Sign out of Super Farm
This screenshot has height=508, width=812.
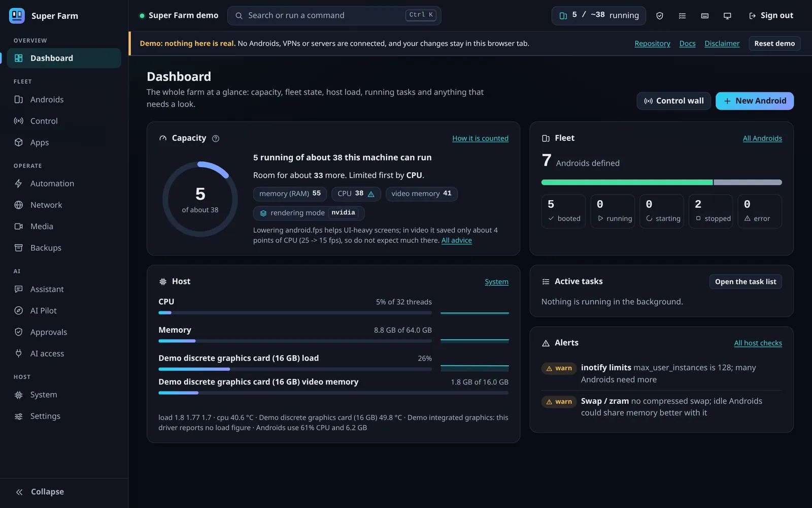click(x=771, y=16)
